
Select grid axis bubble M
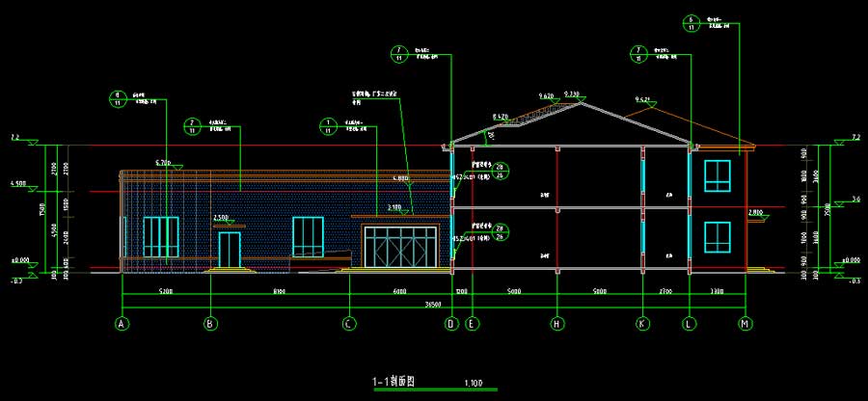745,324
